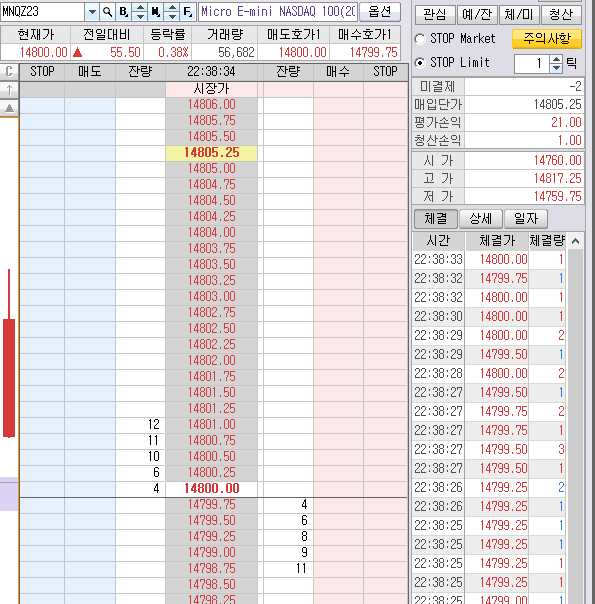Click the highlighted 14805.25 price cell
This screenshot has width=595, height=604.
211,152
